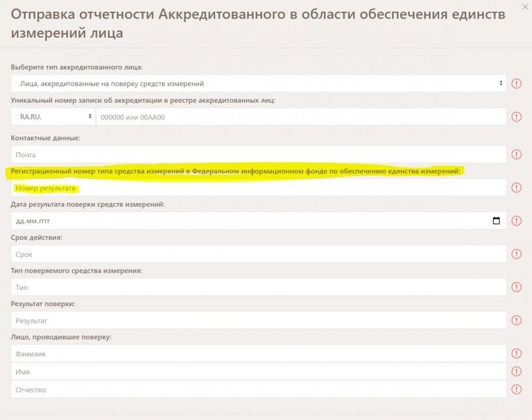This screenshot has width=532, height=420.
Task: Open the RA.RU. prefix dropdown
Action: coord(53,116)
